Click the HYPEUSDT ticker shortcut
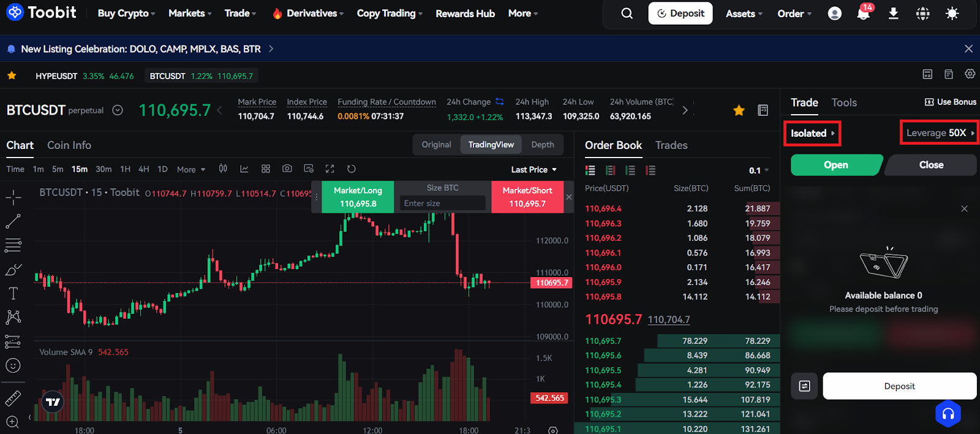Image resolution: width=980 pixels, height=434 pixels. pyautogui.click(x=85, y=76)
